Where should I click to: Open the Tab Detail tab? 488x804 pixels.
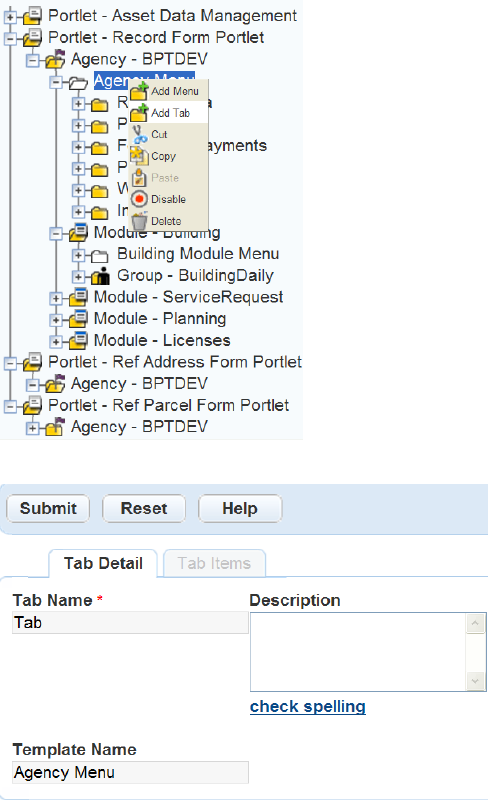point(103,564)
